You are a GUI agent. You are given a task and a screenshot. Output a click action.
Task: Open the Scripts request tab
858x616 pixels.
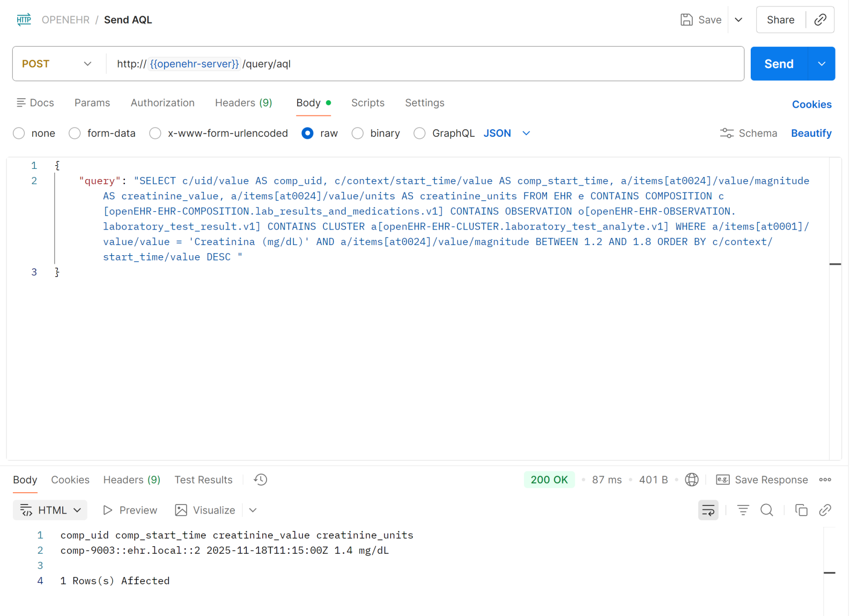(367, 103)
